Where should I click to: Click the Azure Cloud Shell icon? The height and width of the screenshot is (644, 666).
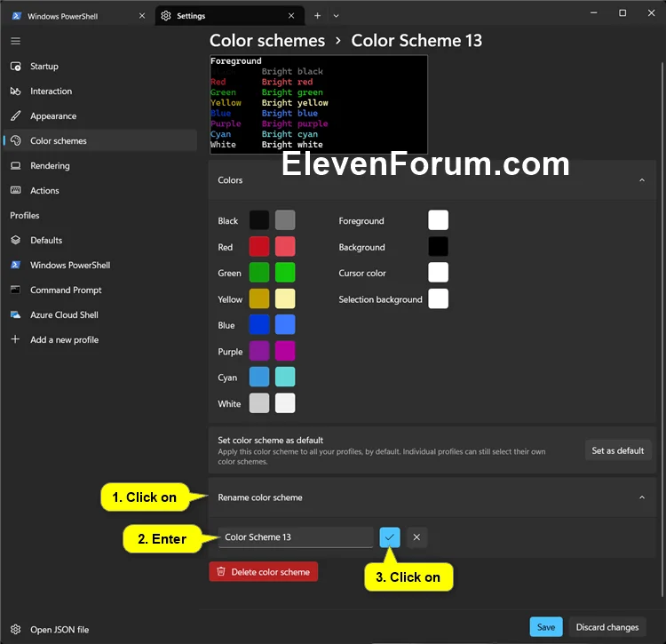(x=16, y=314)
